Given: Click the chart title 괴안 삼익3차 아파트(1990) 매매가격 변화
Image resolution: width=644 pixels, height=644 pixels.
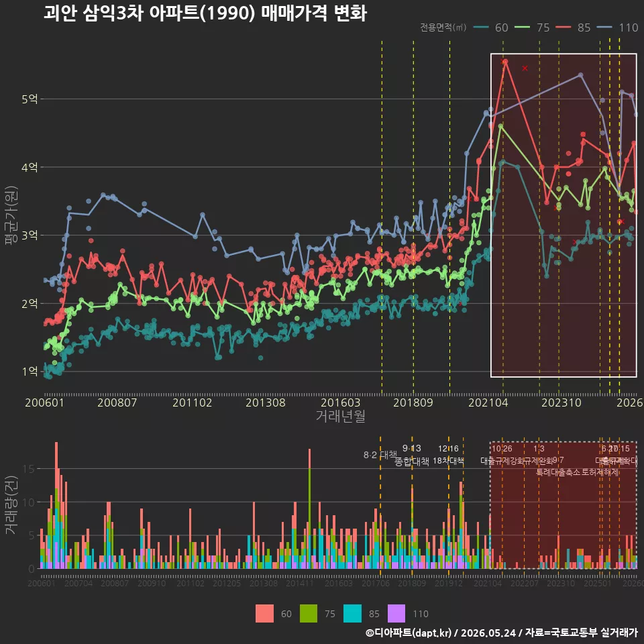Looking at the screenshot, I should pyautogui.click(x=205, y=13).
